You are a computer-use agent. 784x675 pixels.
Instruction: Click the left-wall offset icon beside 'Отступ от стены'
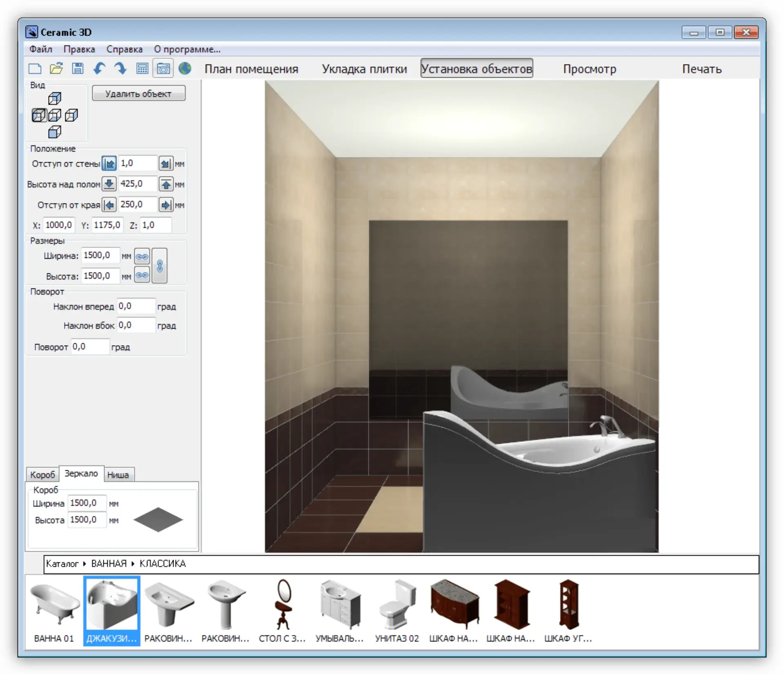click(109, 164)
